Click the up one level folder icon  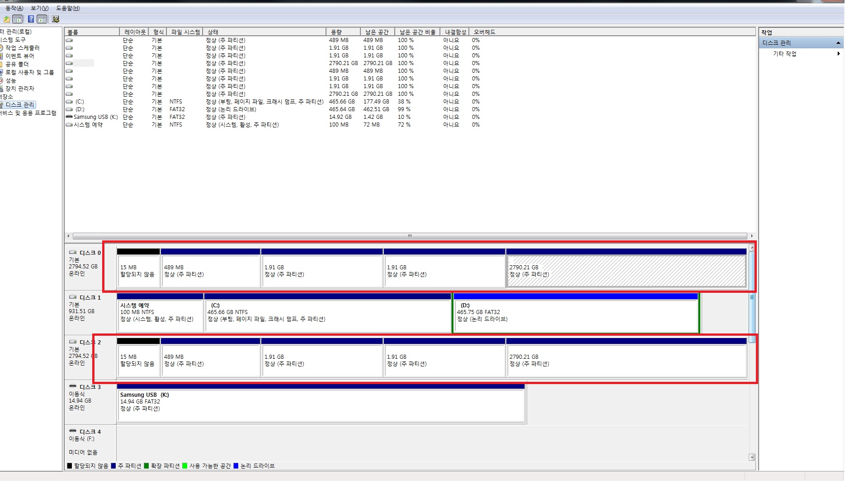click(x=6, y=19)
